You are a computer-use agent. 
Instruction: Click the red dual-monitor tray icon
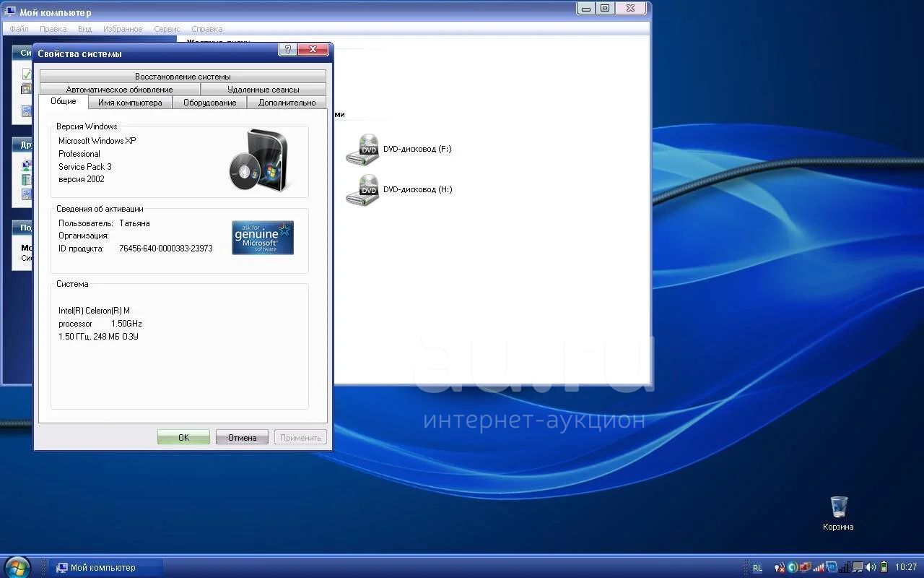coord(806,567)
